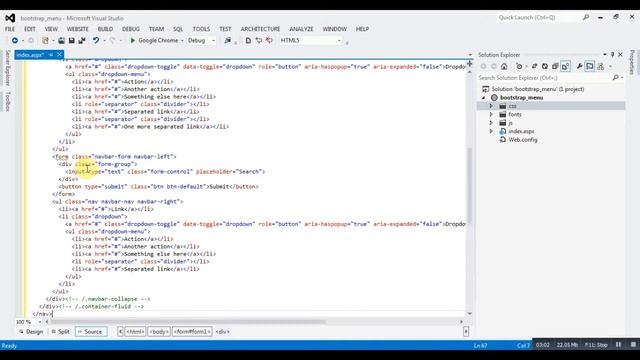
Task: Open the Undo history dropdown arrow
Action: pos(104,40)
